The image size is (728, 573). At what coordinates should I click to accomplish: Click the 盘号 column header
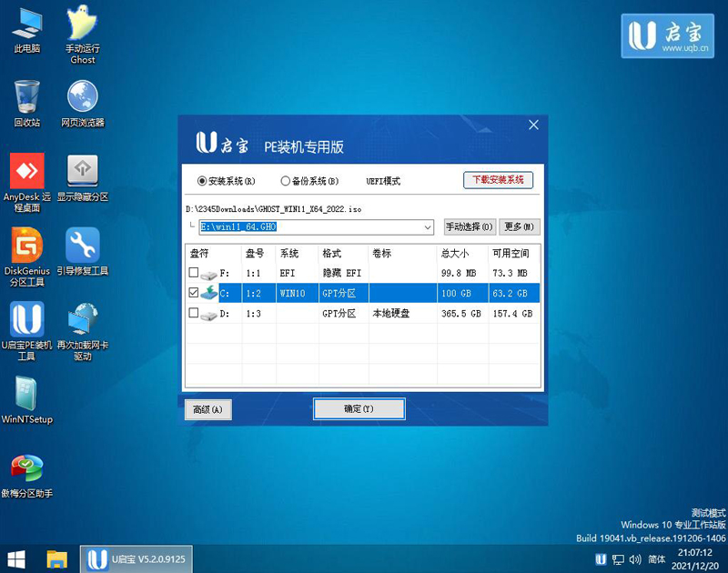pyautogui.click(x=258, y=254)
